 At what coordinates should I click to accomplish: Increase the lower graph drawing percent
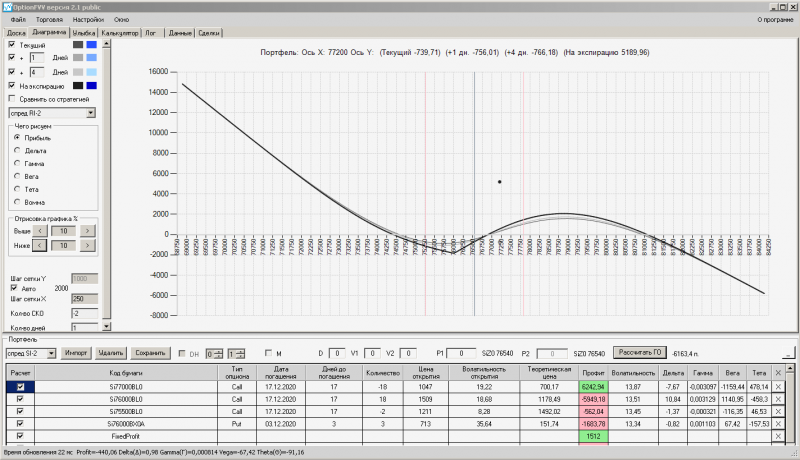(87, 246)
